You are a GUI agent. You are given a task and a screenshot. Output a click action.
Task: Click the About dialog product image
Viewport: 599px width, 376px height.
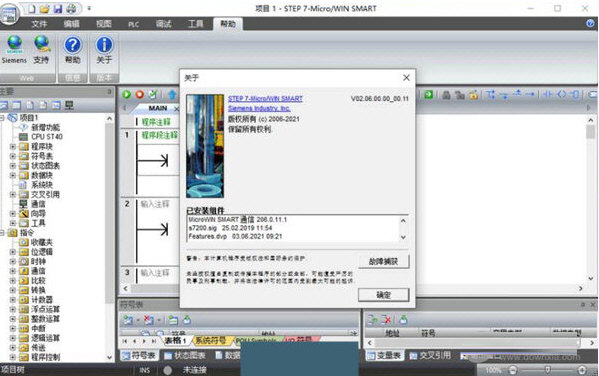pyautogui.click(x=205, y=146)
